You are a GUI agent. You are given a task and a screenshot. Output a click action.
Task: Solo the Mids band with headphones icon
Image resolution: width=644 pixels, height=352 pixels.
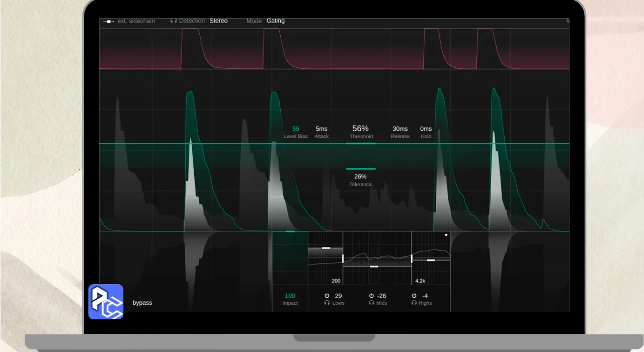(371, 303)
